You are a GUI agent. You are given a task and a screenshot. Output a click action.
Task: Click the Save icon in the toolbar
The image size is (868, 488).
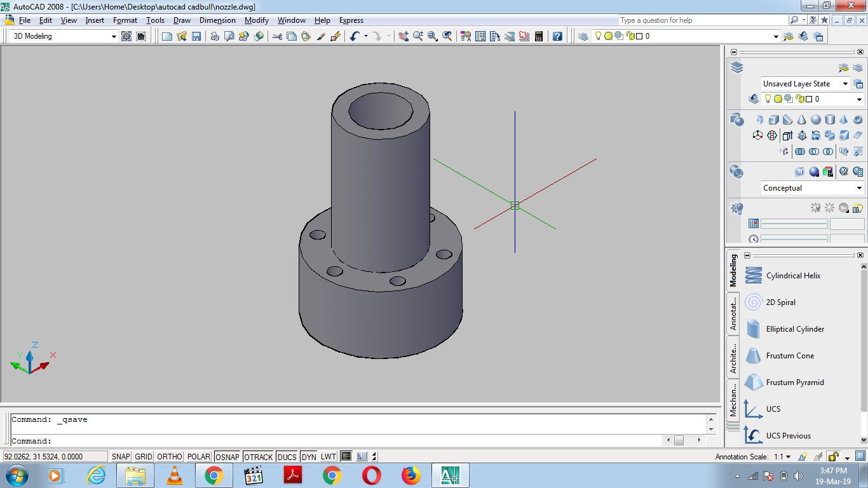[196, 36]
